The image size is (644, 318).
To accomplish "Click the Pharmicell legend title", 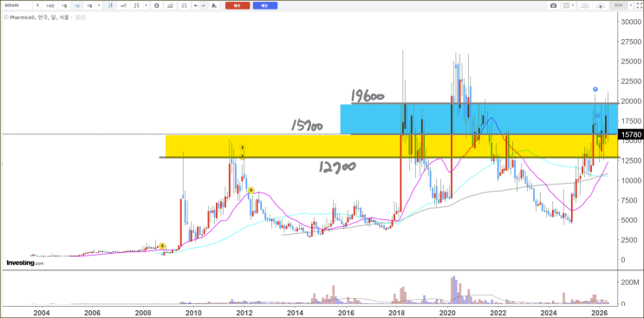I will pos(39,17).
